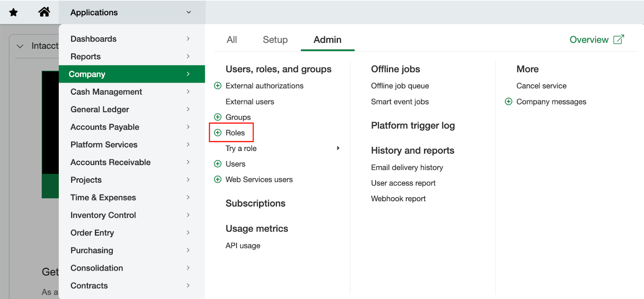The image size is (644, 299).
Task: Open Email delivery history link
Action: coord(407,167)
